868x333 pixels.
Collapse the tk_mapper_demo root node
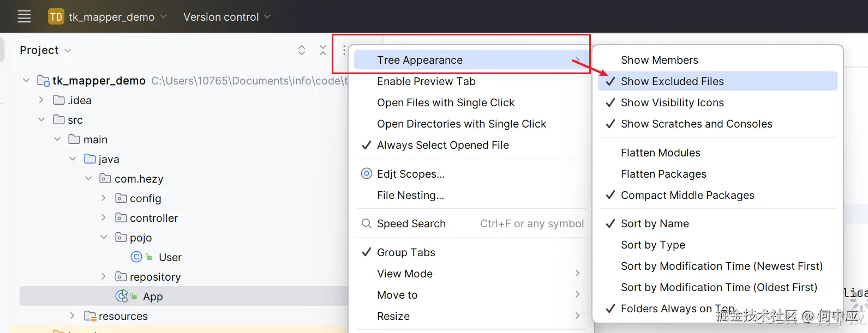click(26, 81)
